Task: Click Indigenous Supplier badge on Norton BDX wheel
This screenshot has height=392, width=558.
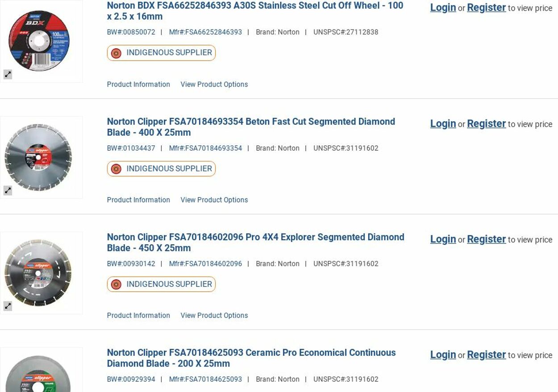Action: click(x=161, y=53)
